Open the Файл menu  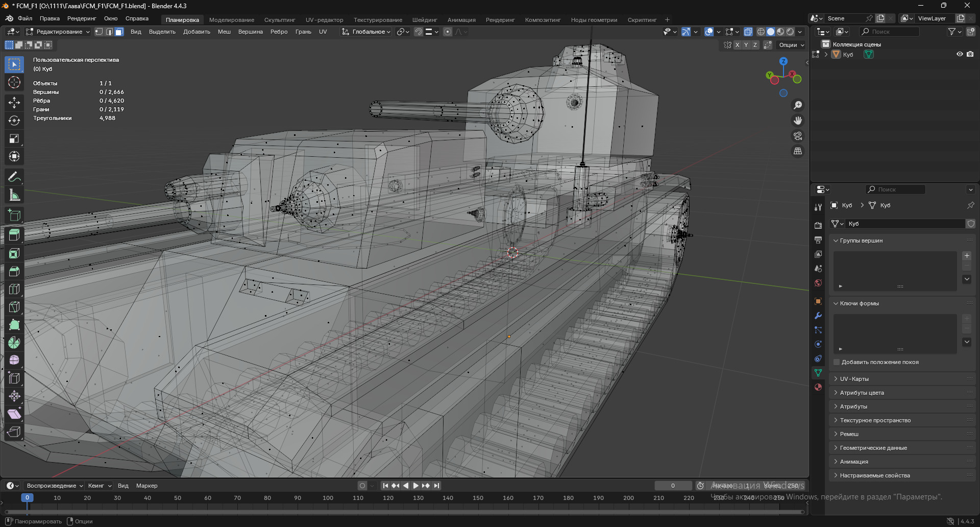pyautogui.click(x=24, y=18)
